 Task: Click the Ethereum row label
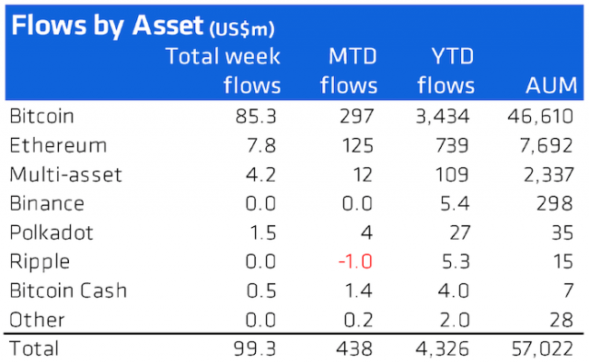click(58, 145)
